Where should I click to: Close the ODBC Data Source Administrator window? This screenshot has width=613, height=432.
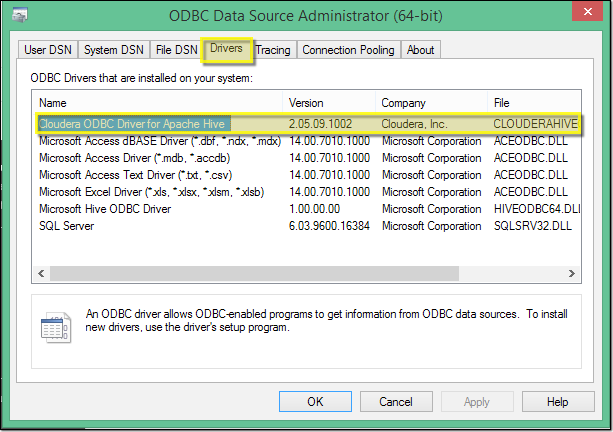pyautogui.click(x=588, y=11)
